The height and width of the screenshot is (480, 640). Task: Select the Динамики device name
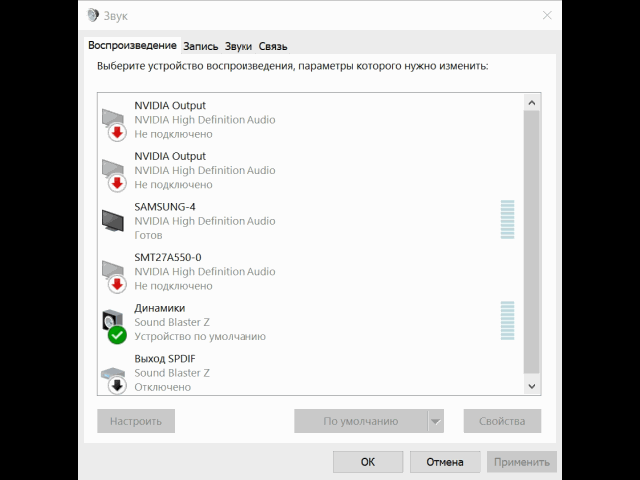tap(160, 308)
